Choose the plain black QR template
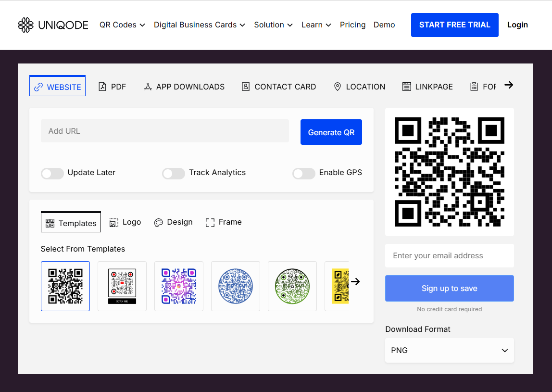The height and width of the screenshot is (392, 552). (x=65, y=286)
